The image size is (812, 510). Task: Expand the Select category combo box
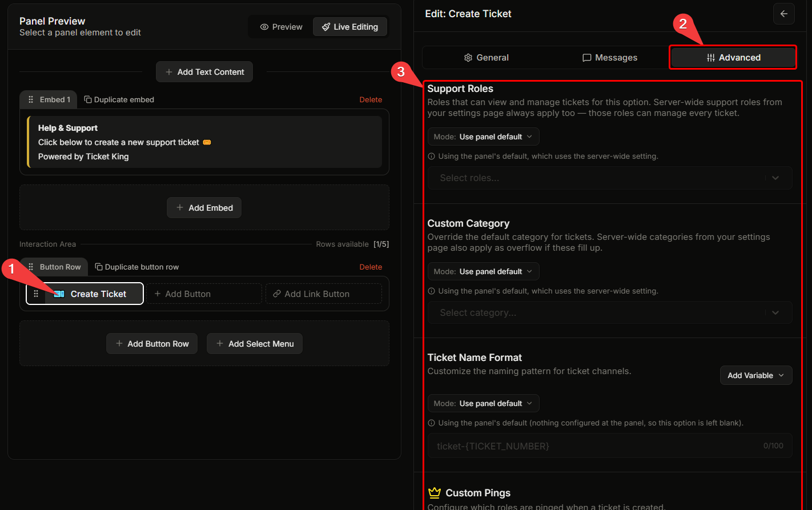pos(610,312)
